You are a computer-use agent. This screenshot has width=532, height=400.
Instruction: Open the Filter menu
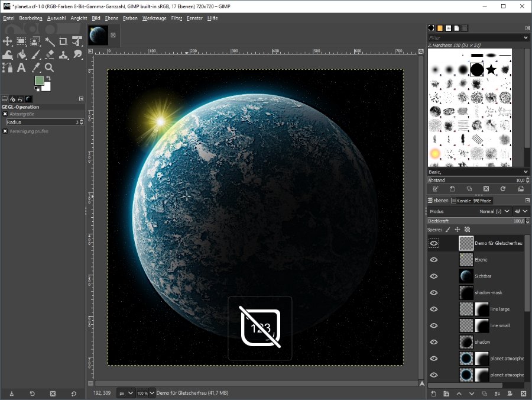pos(177,18)
